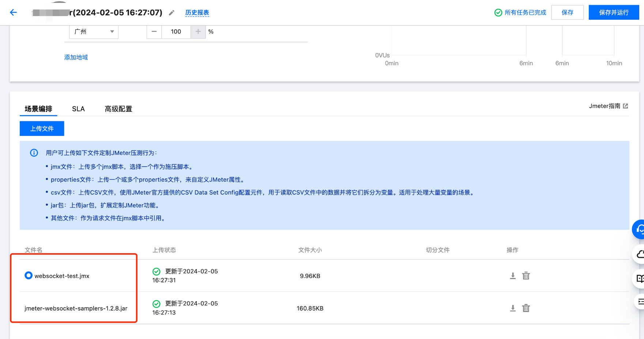Click the 上传文件 button
The height and width of the screenshot is (339, 644).
[x=42, y=129]
